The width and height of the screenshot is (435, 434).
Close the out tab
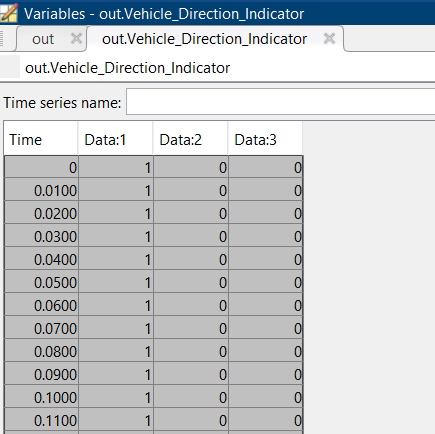click(x=76, y=39)
